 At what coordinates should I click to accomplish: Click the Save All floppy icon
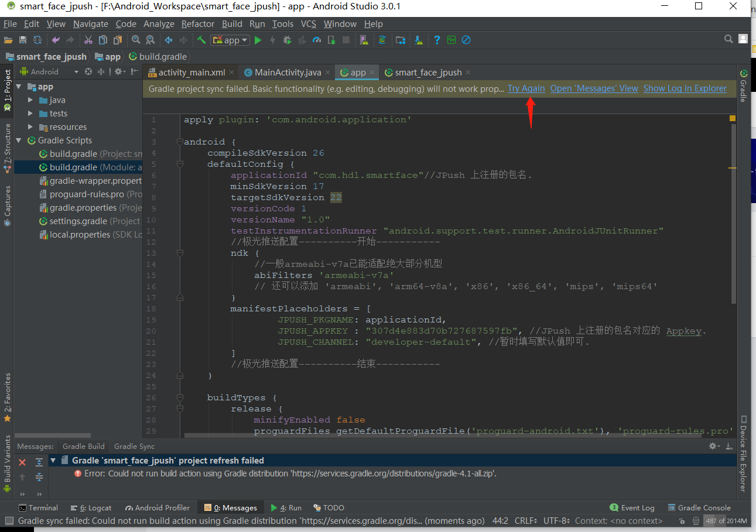[x=23, y=40]
